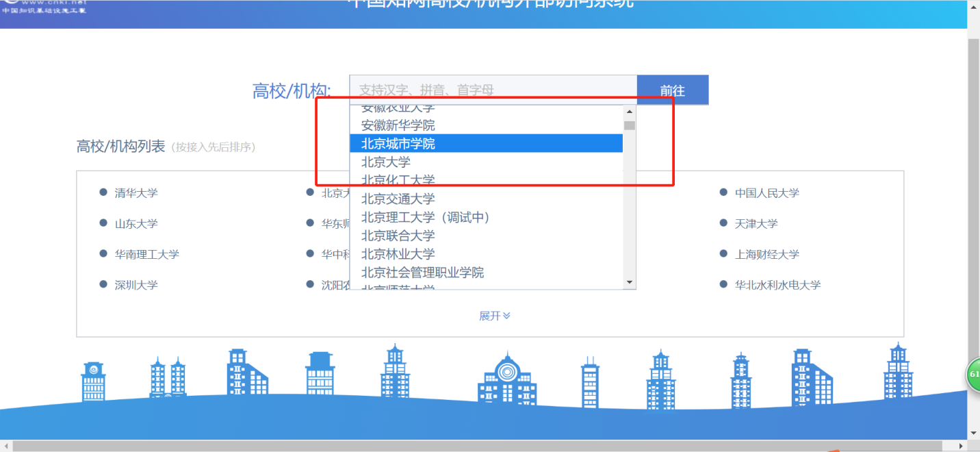Image resolution: width=980 pixels, height=452 pixels.
Task: Select 北京理工大学（调试中）option
Action: tap(486, 217)
